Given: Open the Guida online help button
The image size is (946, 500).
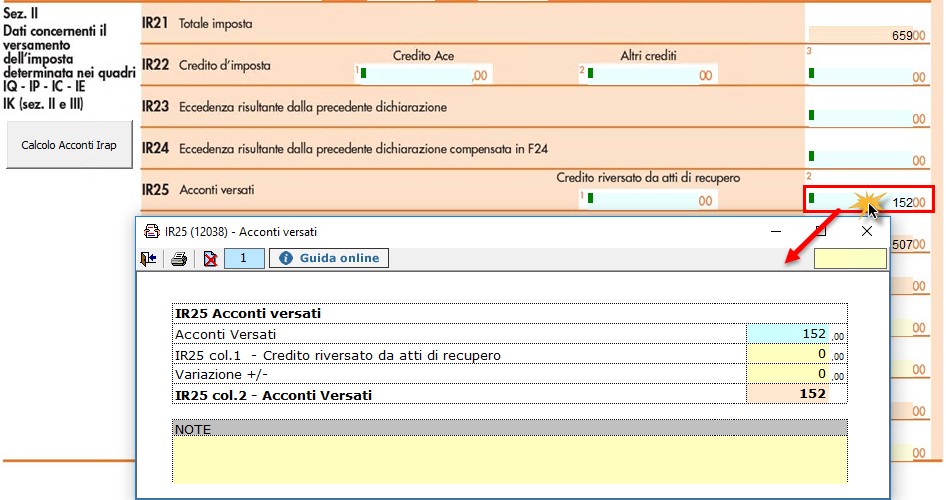Looking at the screenshot, I should pyautogui.click(x=329, y=258).
